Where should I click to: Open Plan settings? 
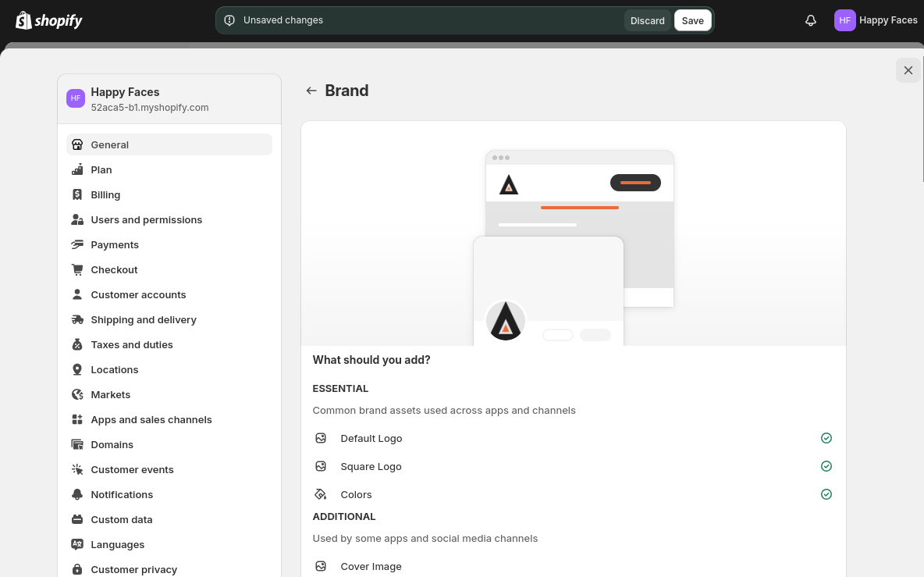169,169
